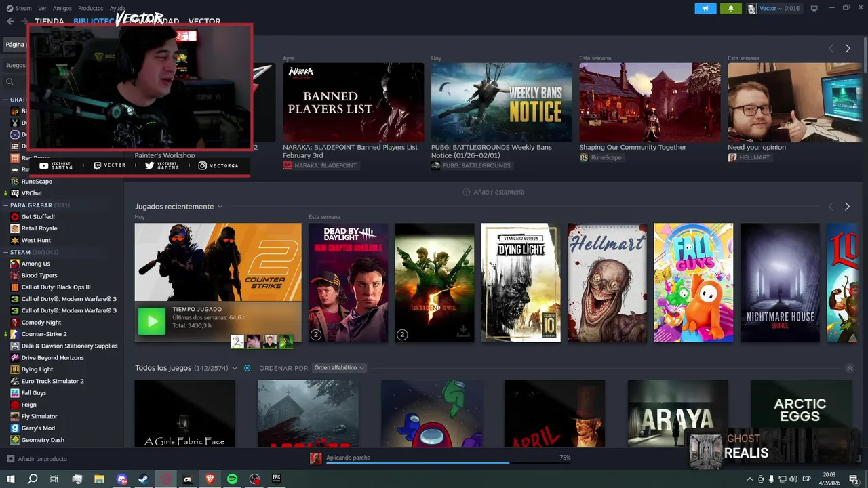Toggle the ready-to-play filter beside Todos los juegos
Screen dimensions: 868x488
[x=248, y=368]
